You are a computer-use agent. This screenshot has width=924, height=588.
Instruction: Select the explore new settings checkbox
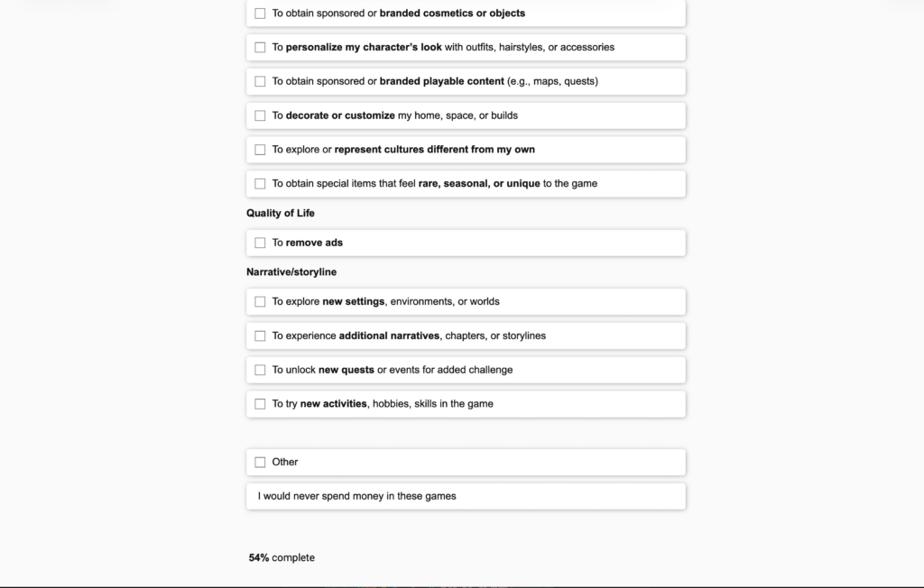coord(260,302)
